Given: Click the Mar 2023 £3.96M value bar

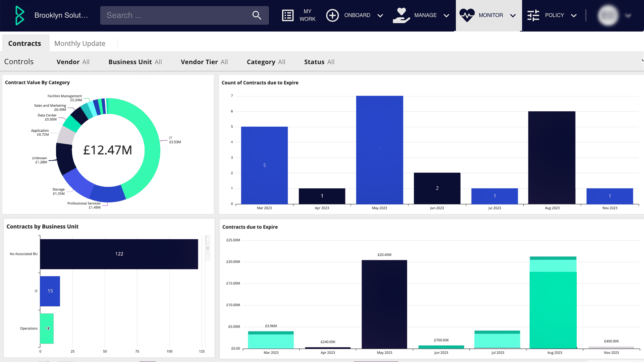Looking at the screenshot, I should click(x=271, y=340).
